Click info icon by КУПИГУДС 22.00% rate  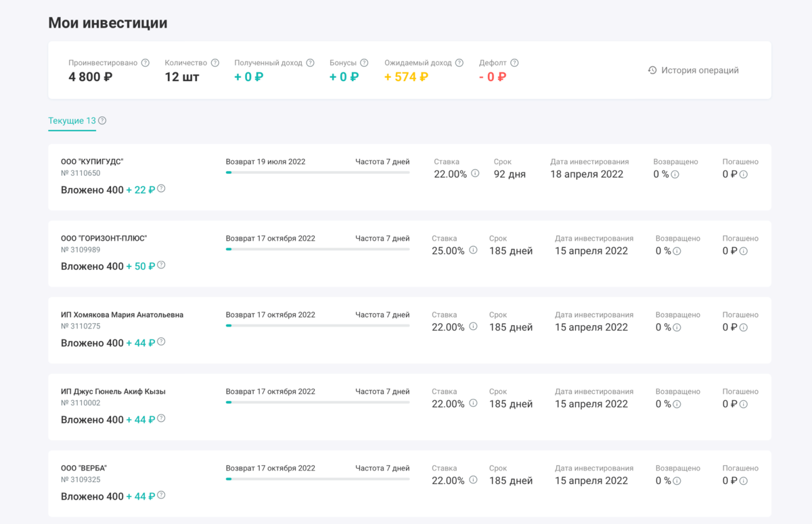475,174
